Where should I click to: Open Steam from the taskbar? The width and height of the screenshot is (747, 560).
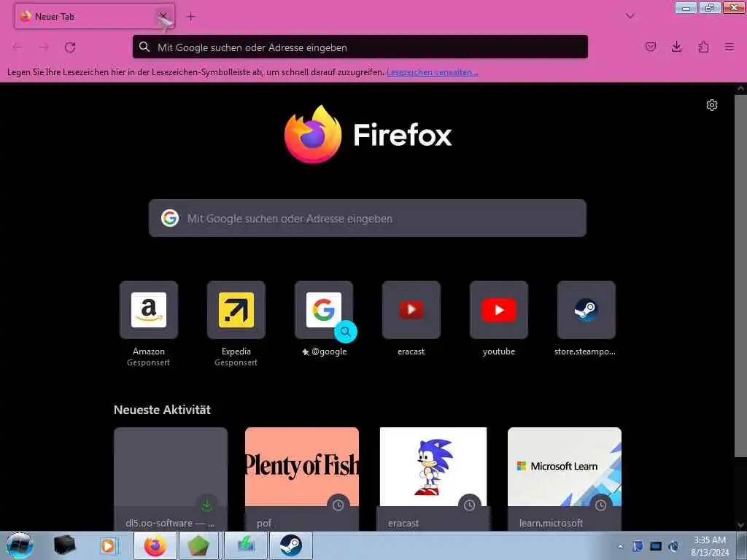(x=290, y=545)
